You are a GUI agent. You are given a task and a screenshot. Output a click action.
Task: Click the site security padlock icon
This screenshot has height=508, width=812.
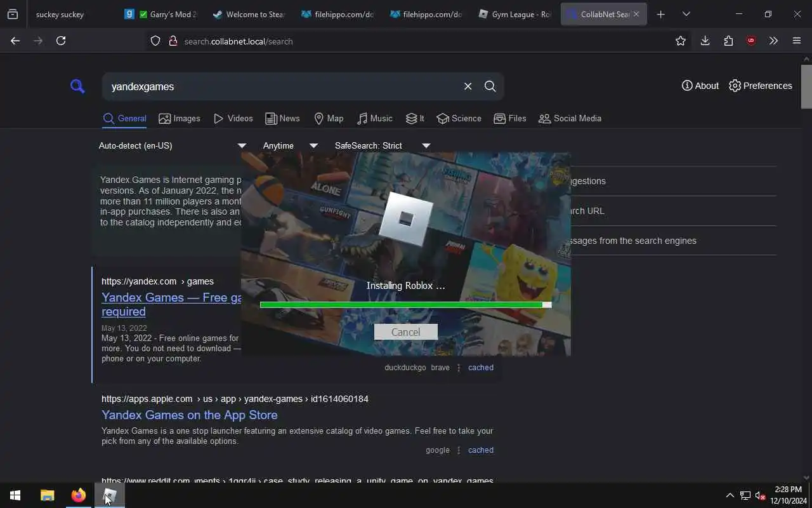[x=172, y=41]
